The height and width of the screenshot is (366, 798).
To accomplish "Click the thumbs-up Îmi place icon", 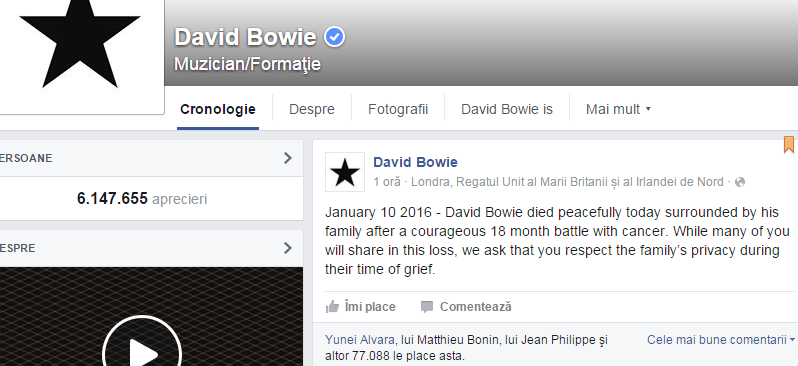I will point(332,306).
